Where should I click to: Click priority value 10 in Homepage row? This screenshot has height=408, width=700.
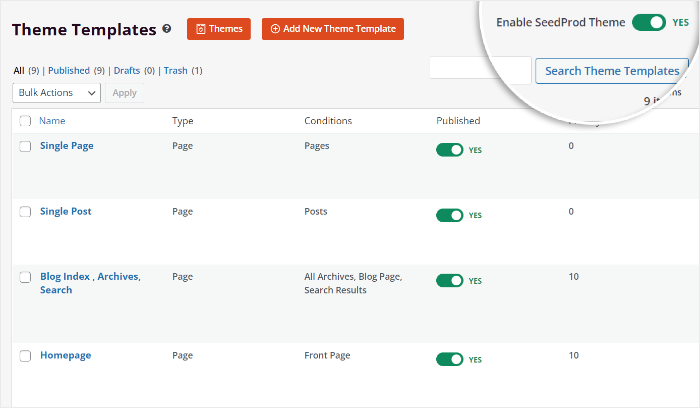click(574, 355)
